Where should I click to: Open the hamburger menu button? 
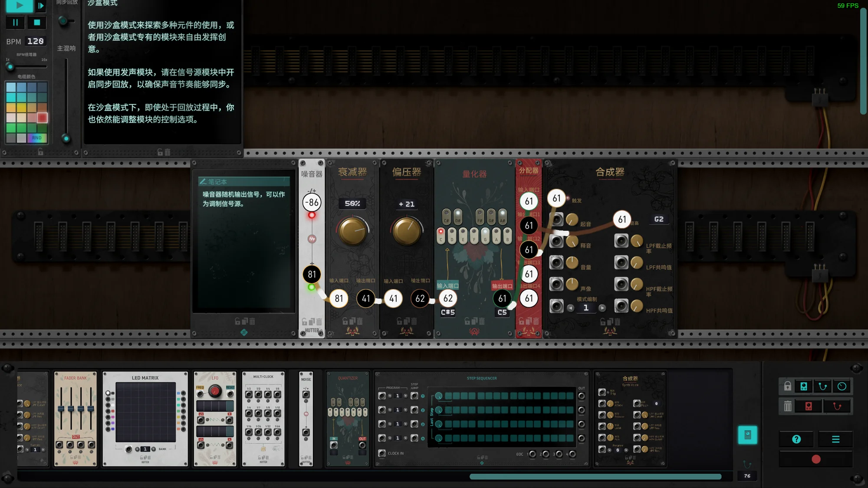(835, 439)
